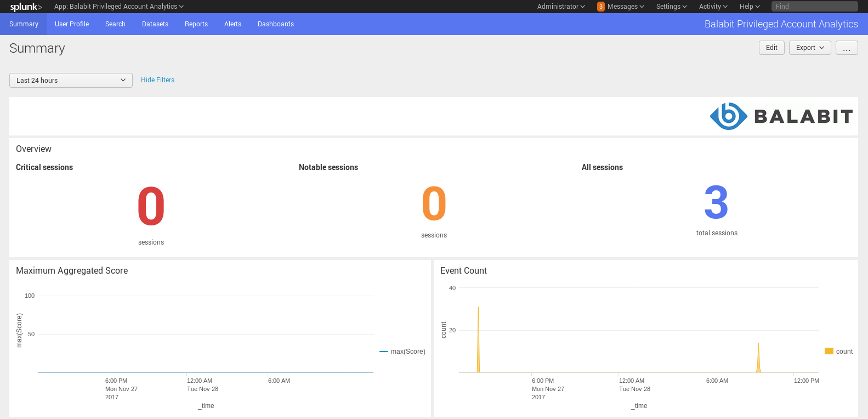Open the Export dropdown button
The height and width of the screenshot is (419, 868).
tap(810, 48)
